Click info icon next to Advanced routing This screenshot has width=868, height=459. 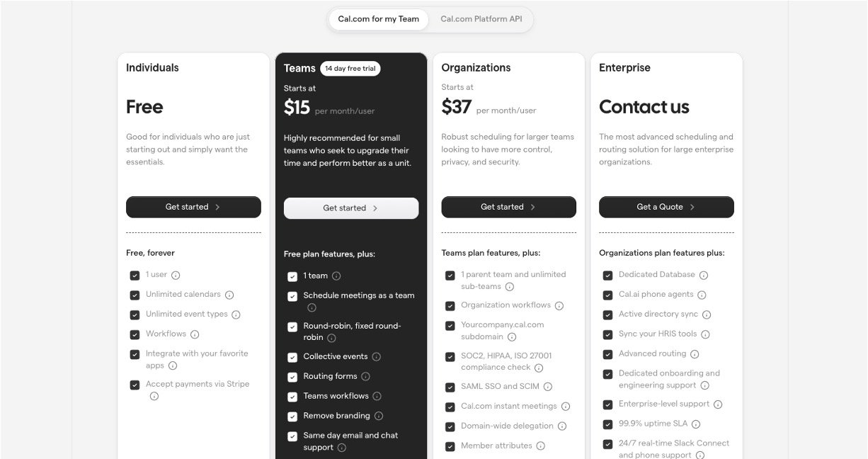[x=695, y=354]
